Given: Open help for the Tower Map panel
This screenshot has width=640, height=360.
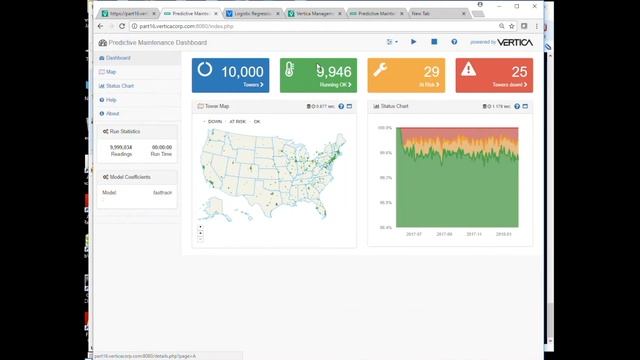Looking at the screenshot, I should point(341,106).
